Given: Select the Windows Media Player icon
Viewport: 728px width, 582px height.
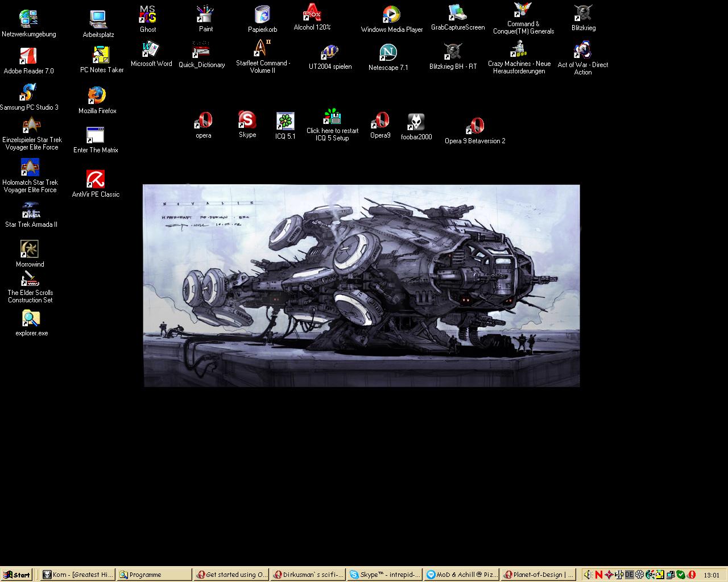Looking at the screenshot, I should point(391,15).
